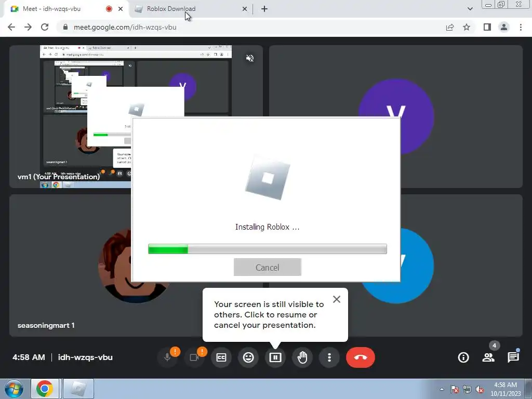Reload the Meet page

pos(45,27)
